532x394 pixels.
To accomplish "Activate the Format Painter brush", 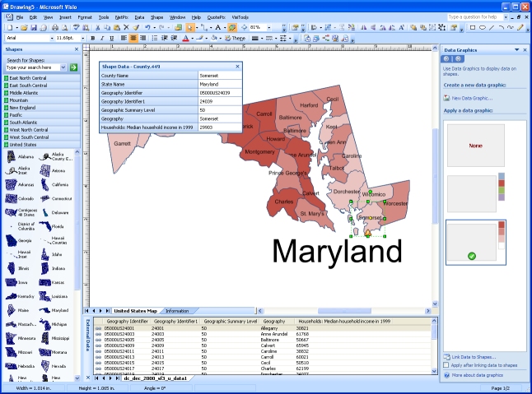I will point(136,28).
